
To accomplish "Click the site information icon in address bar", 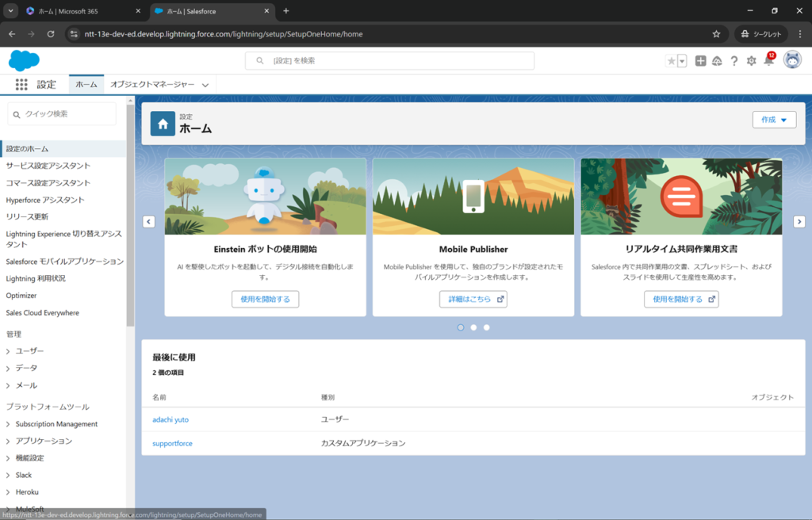I will (x=74, y=34).
